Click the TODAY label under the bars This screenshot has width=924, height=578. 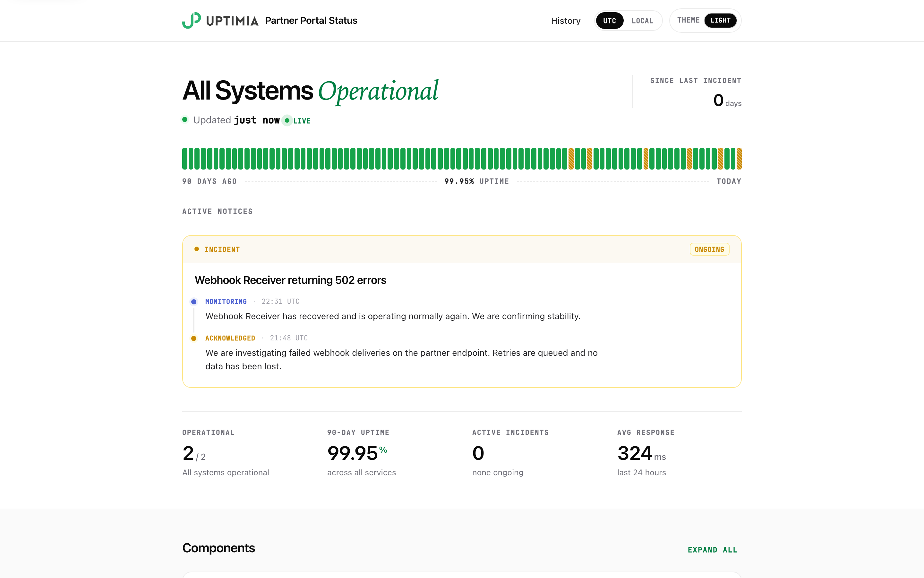pyautogui.click(x=729, y=181)
